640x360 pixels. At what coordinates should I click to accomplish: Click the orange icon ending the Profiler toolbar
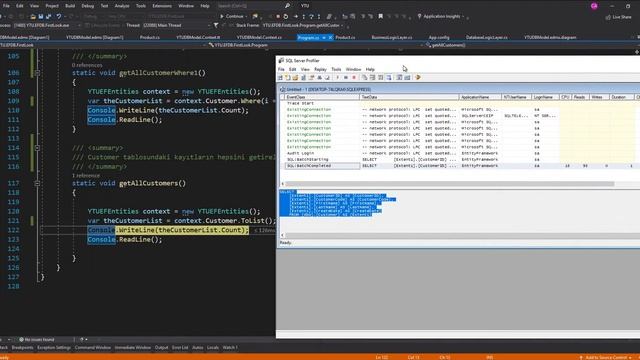[418, 78]
